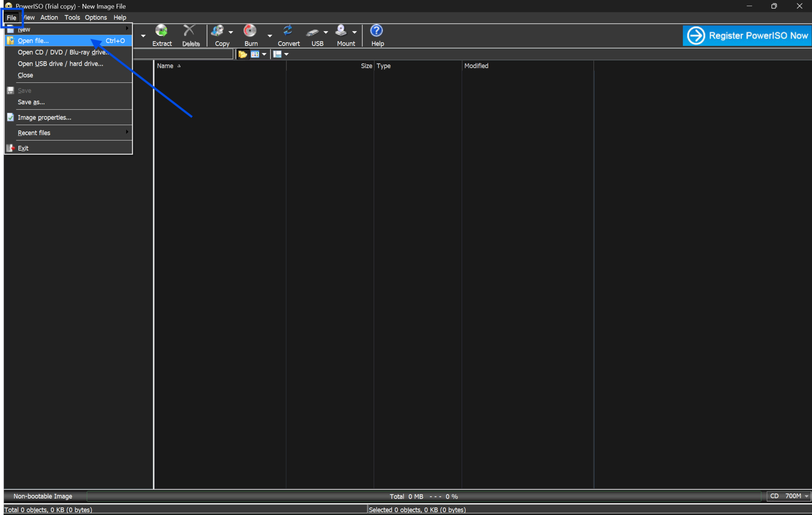Click Register PowerISO Now banner button
Screen dimensions: 812x515
[x=746, y=36]
